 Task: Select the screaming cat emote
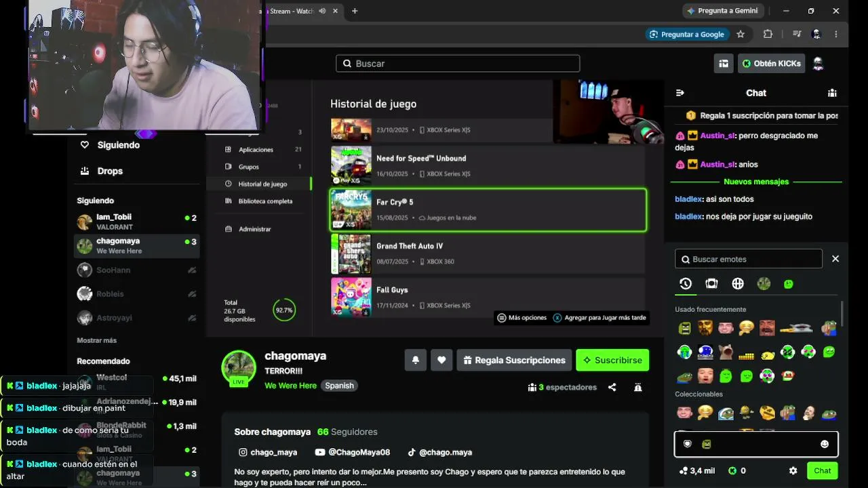(x=726, y=352)
